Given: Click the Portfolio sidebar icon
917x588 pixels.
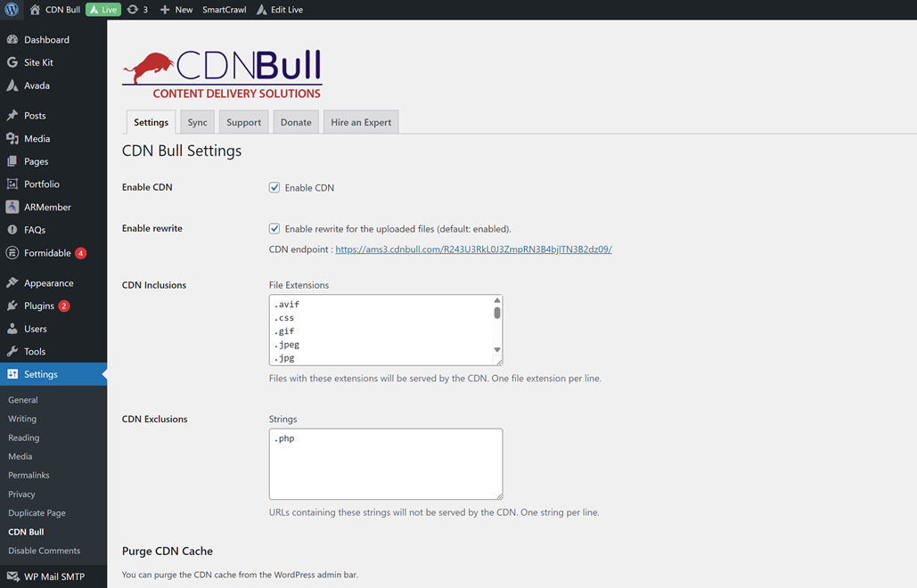Looking at the screenshot, I should pos(12,184).
